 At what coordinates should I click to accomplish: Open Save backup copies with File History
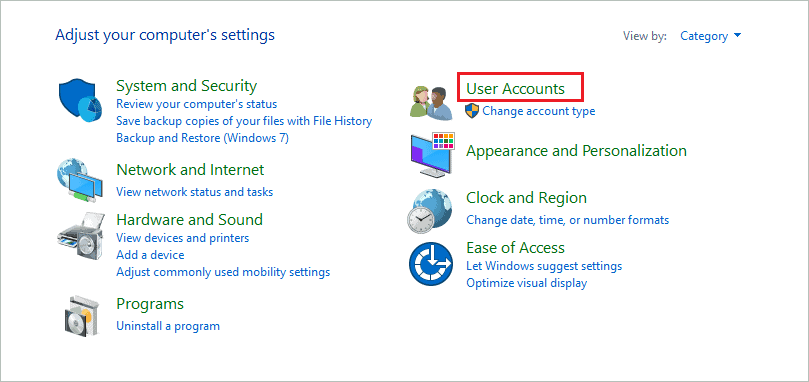(x=244, y=121)
